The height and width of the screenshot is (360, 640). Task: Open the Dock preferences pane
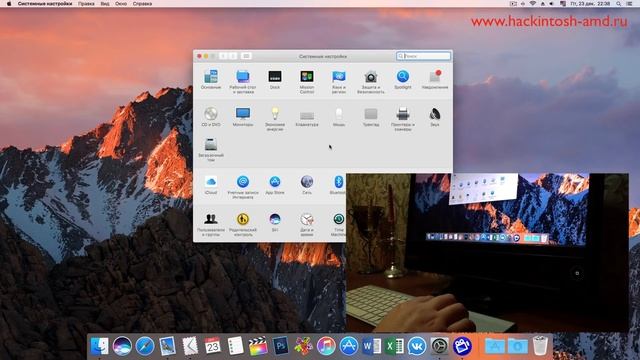[x=275, y=79]
